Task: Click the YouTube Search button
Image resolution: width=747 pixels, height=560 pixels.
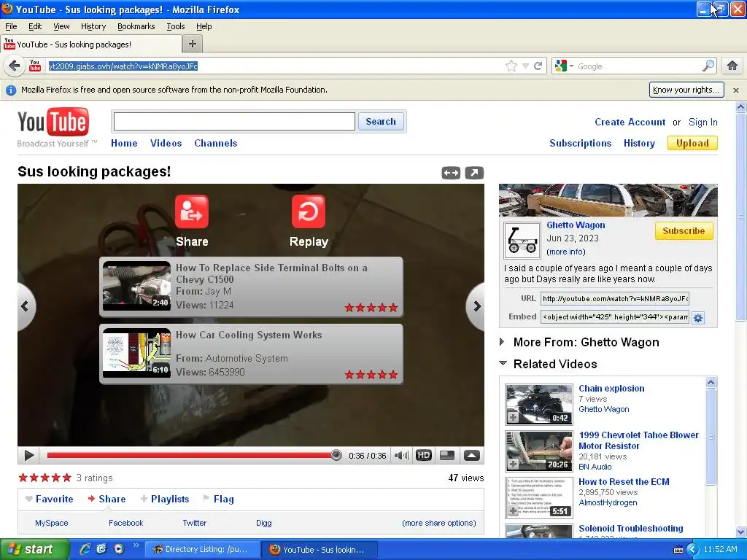Action: 381,122
